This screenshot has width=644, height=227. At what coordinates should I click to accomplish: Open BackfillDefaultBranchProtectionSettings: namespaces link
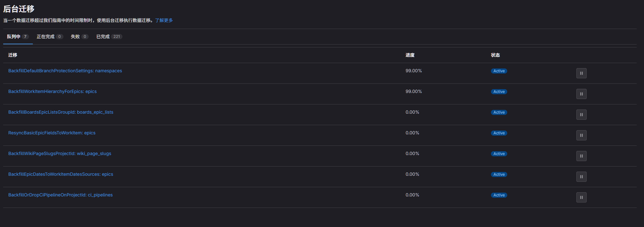tap(65, 71)
